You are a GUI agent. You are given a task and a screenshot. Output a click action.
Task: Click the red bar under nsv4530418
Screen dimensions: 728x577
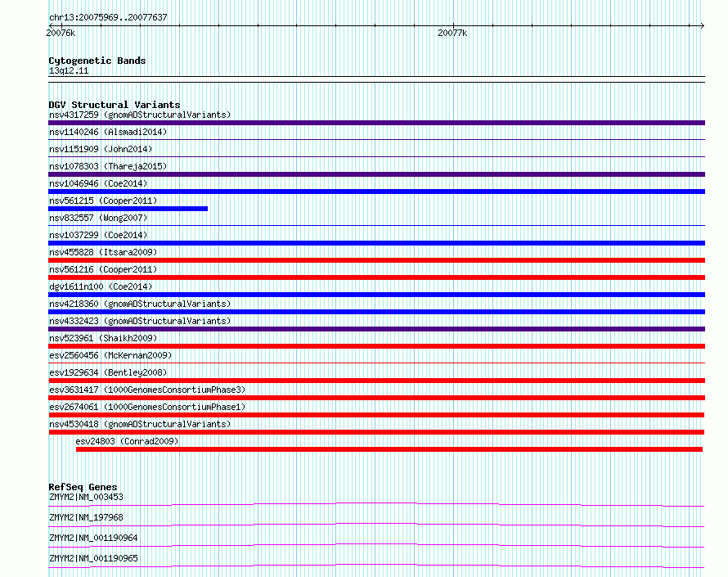[x=376, y=432]
